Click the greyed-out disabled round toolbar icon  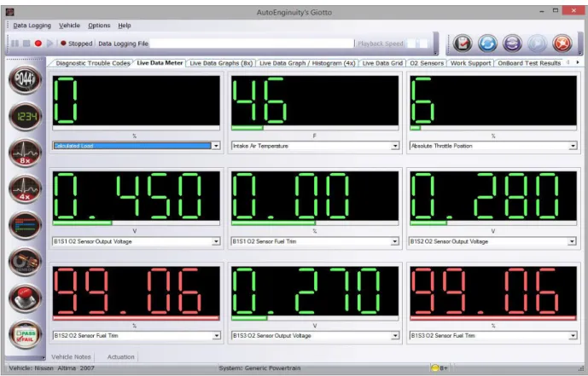[x=538, y=43]
